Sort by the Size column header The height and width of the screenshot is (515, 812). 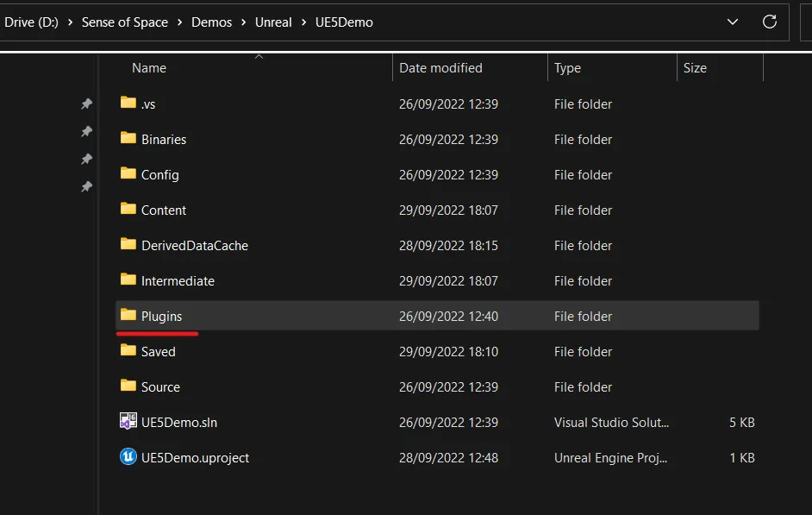tap(695, 68)
